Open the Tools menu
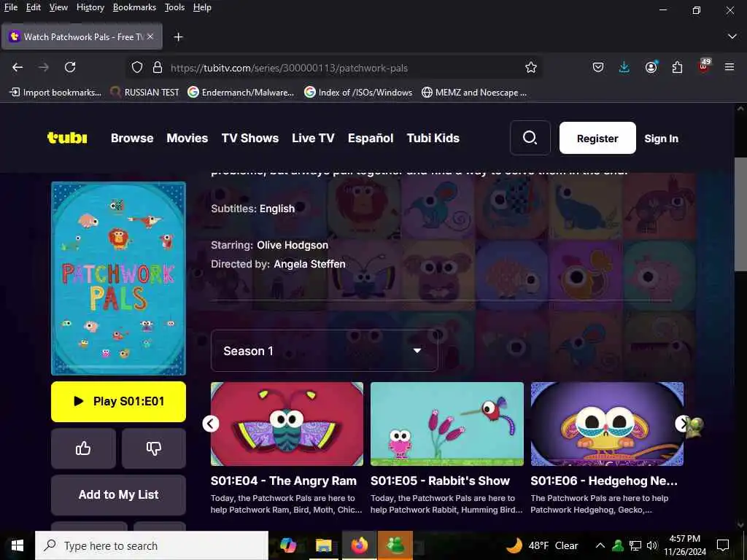This screenshot has width=747, height=560. [174, 7]
